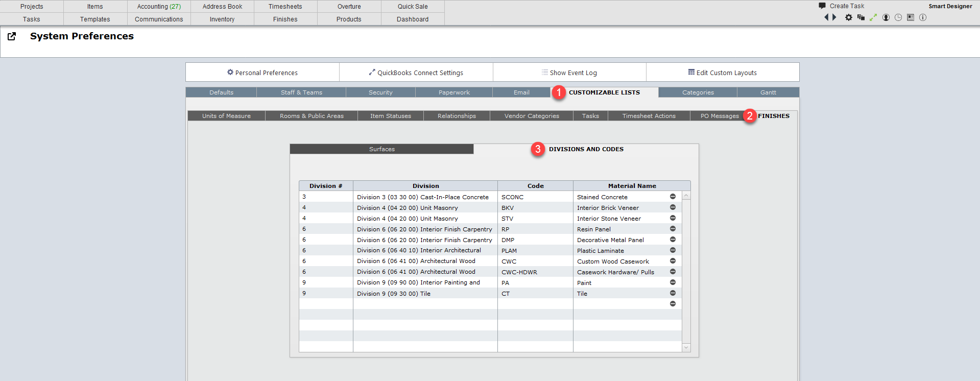Remove the Paint row
Screen dimensions: 980x381
pos(673,282)
